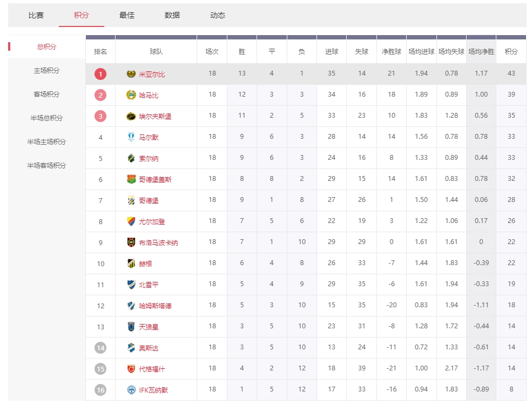Click the 米亚尔比 team crest icon
Image resolution: width=532 pixels, height=405 pixels.
click(x=131, y=74)
